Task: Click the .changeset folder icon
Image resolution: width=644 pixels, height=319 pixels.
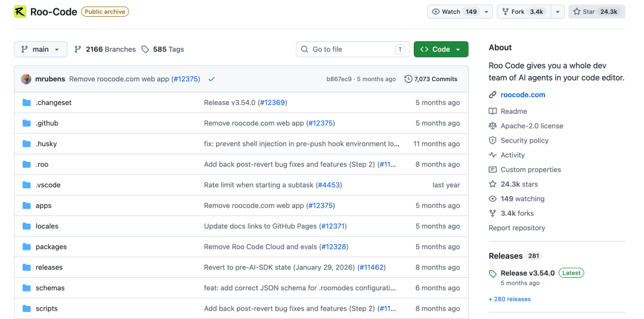Action: [x=27, y=103]
